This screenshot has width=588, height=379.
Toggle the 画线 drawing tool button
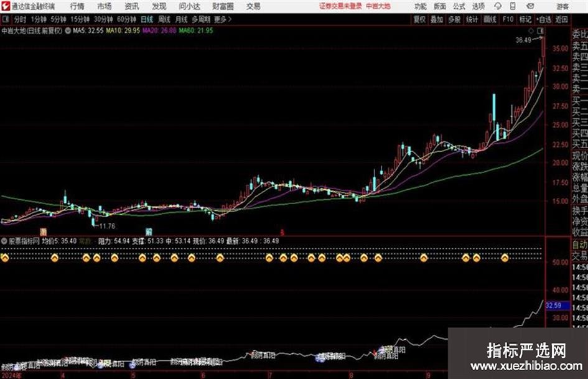coord(490,19)
